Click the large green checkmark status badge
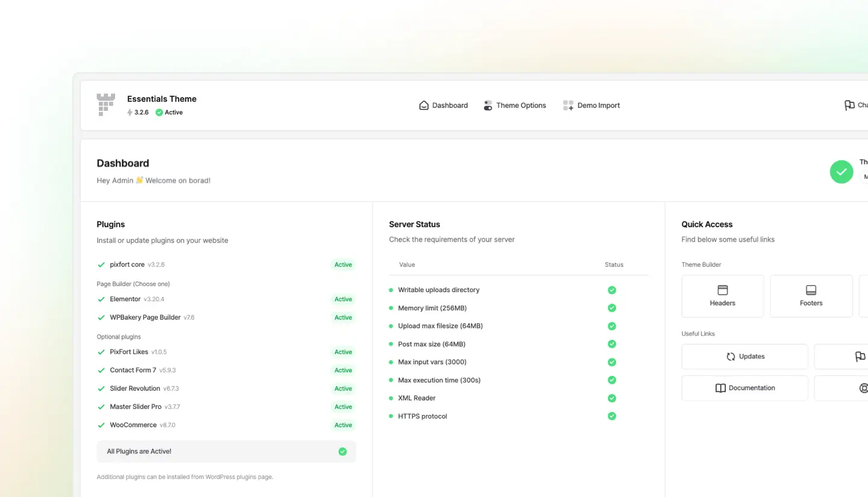868x497 pixels. (x=841, y=172)
